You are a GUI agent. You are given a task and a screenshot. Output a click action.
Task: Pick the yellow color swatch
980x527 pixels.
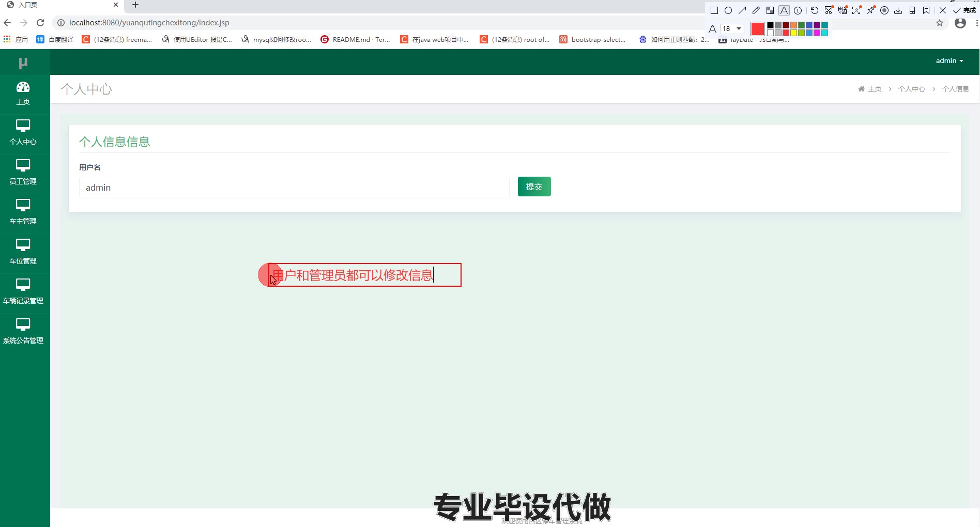point(793,33)
